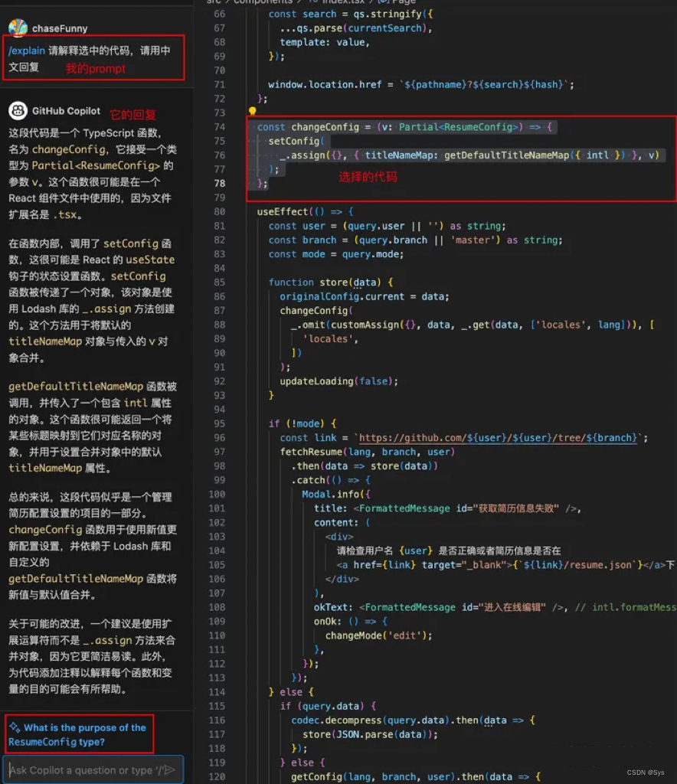Click 'fetchResume' on line 97

click(x=311, y=452)
